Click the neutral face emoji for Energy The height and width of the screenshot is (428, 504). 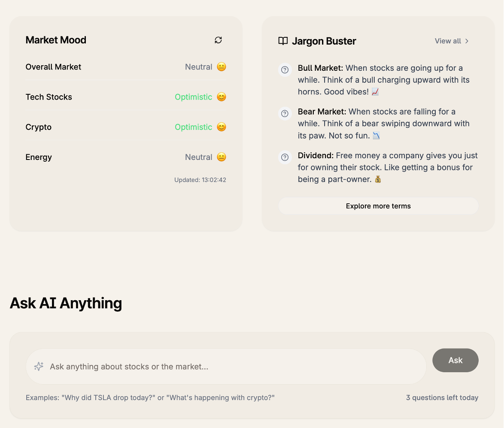(222, 157)
